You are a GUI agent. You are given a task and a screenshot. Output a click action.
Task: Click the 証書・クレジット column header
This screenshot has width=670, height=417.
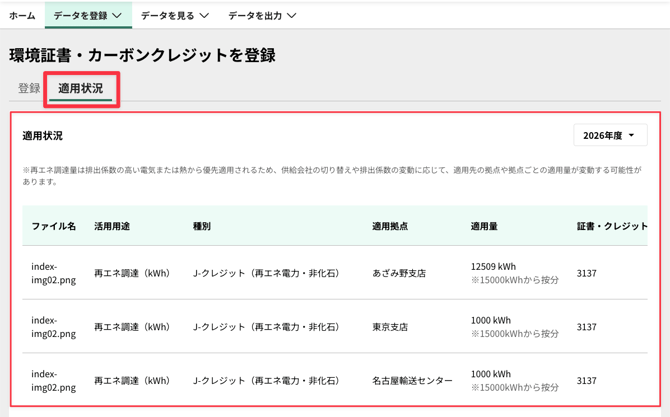coord(612,226)
